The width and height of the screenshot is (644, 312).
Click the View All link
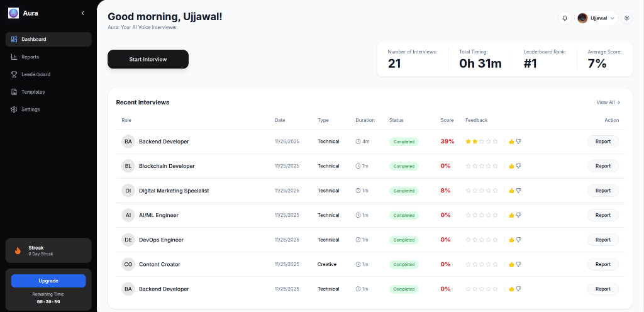point(608,102)
